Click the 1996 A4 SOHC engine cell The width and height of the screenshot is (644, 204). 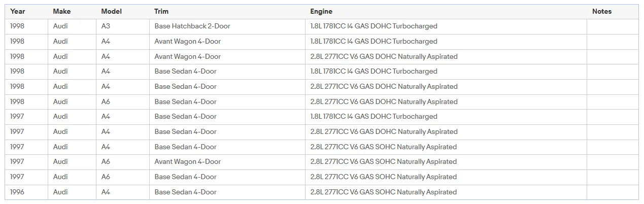[446, 192]
